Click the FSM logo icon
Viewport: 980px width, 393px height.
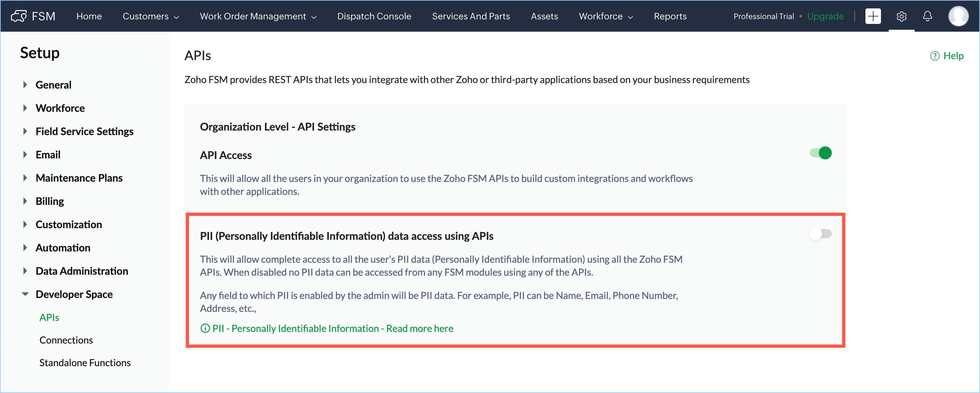coord(18,16)
